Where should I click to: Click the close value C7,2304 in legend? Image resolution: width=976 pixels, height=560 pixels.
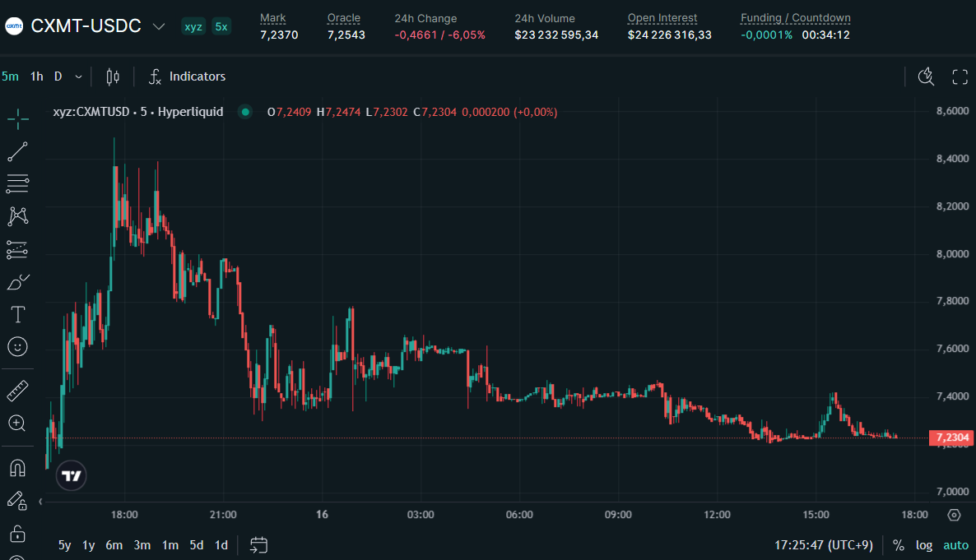[435, 112]
